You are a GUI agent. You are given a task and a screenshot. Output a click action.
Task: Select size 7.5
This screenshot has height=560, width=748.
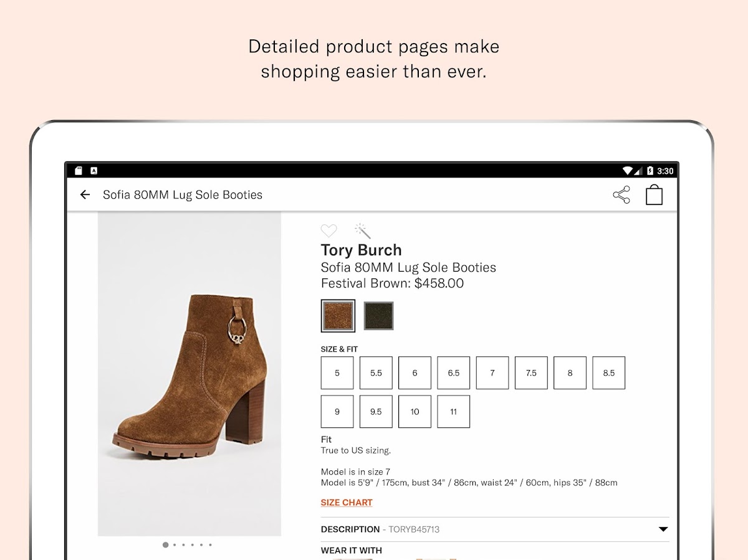[x=531, y=373]
